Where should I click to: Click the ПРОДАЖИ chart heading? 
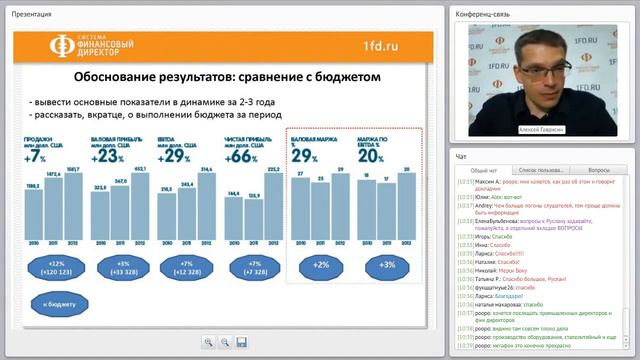point(43,142)
